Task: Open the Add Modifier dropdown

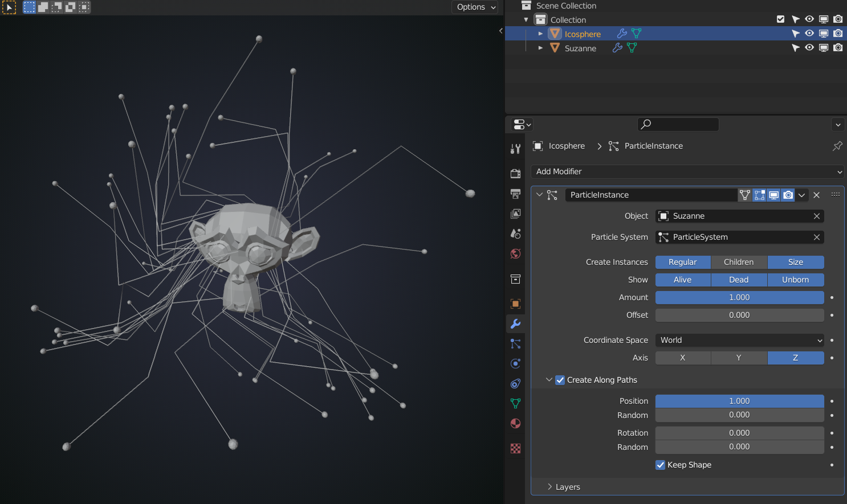Action: pyautogui.click(x=687, y=171)
